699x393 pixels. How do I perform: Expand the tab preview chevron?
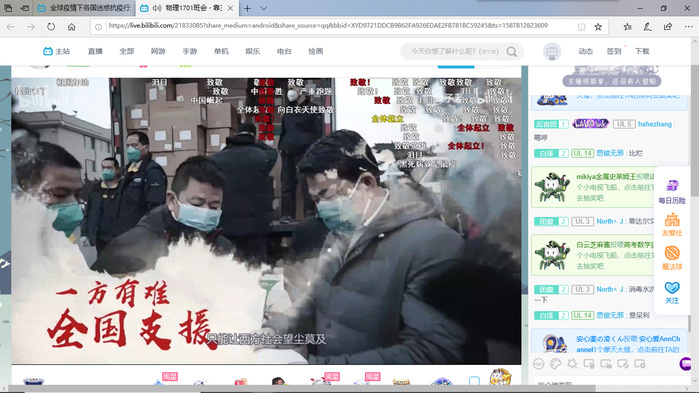[263, 8]
